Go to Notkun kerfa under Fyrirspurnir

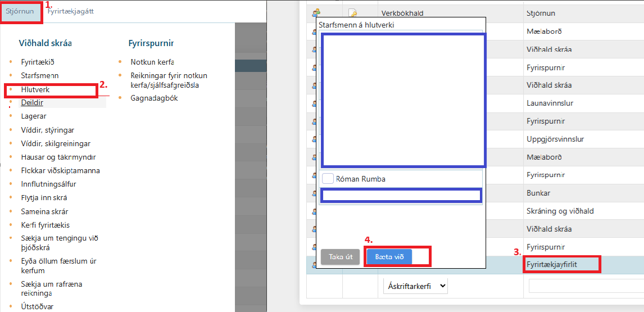tap(152, 62)
